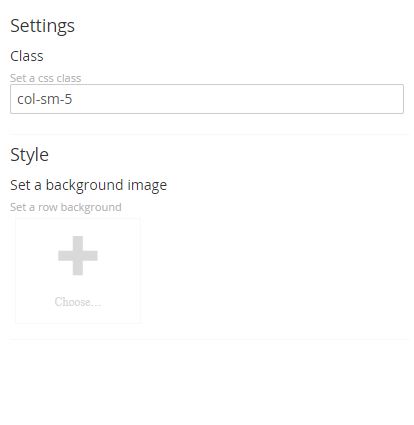This screenshot has height=425, width=414.
Task: Select the Settings heading
Action: click(42, 26)
